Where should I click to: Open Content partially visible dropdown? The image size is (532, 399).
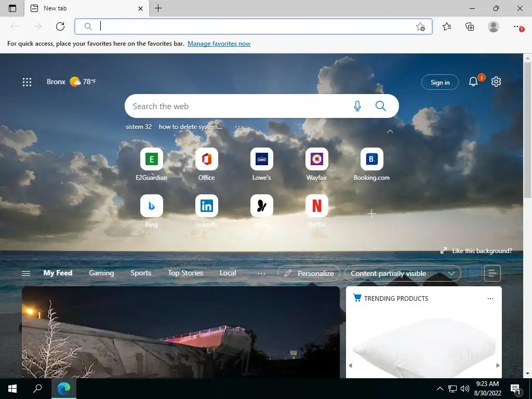pyautogui.click(x=403, y=273)
